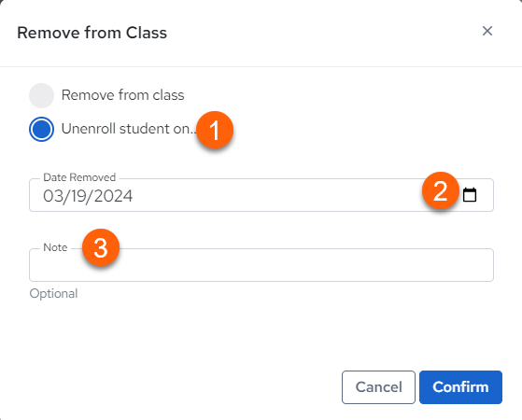This screenshot has height=420, width=522.
Task: Click the Remove from class label text
Action: pos(123,95)
